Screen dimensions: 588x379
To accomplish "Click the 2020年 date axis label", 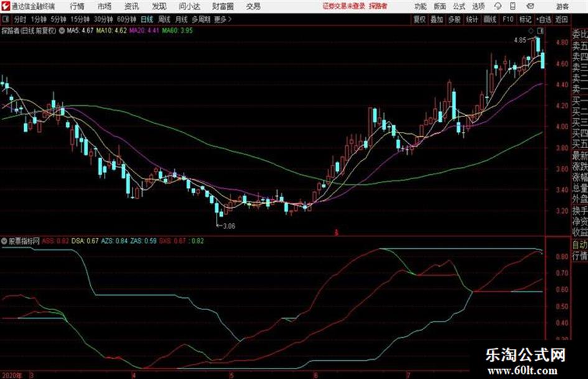I will click(12, 375).
